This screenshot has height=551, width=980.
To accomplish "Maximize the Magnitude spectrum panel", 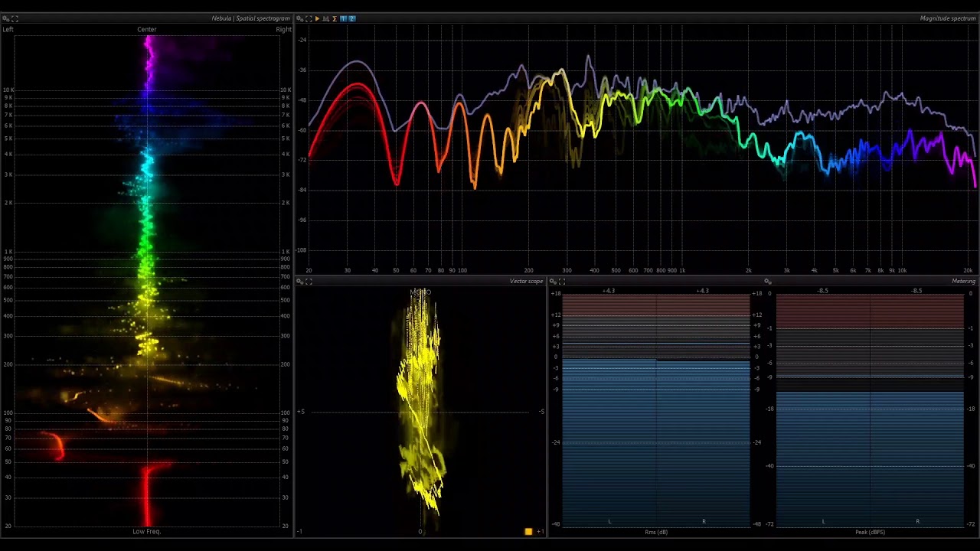I will click(309, 18).
